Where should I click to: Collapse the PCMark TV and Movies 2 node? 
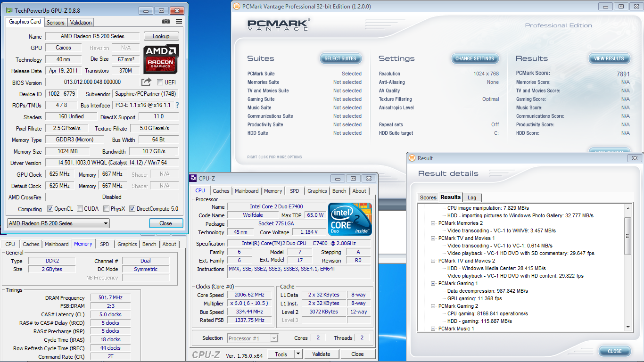(433, 261)
